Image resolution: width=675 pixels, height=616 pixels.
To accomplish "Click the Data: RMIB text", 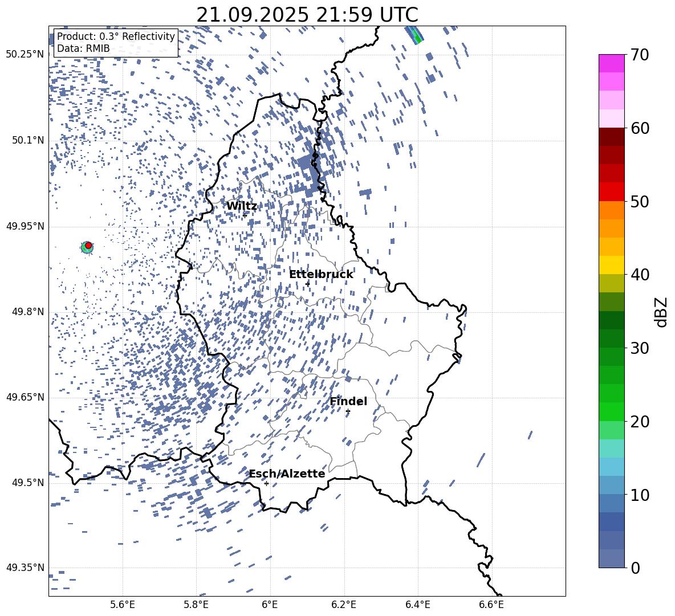I will (x=83, y=48).
